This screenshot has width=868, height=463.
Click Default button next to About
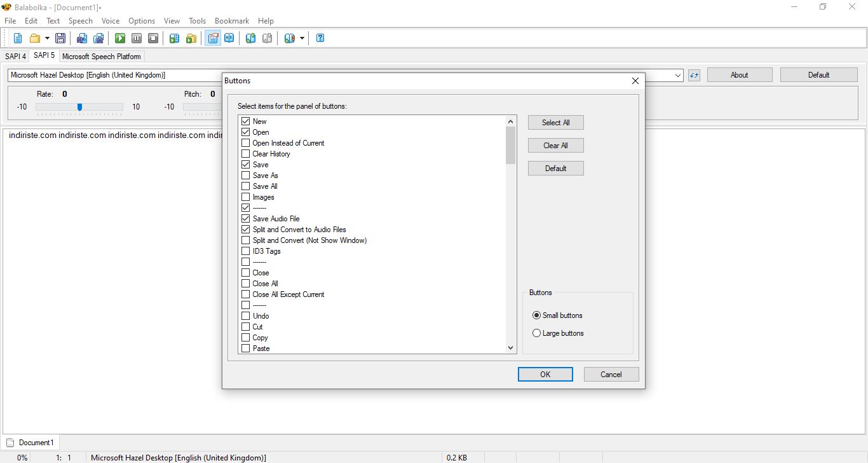pyautogui.click(x=819, y=75)
